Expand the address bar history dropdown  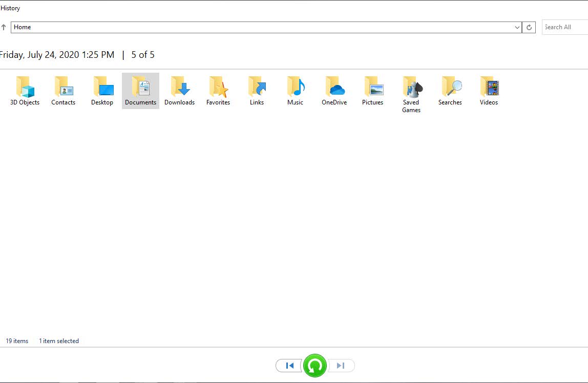coord(517,27)
